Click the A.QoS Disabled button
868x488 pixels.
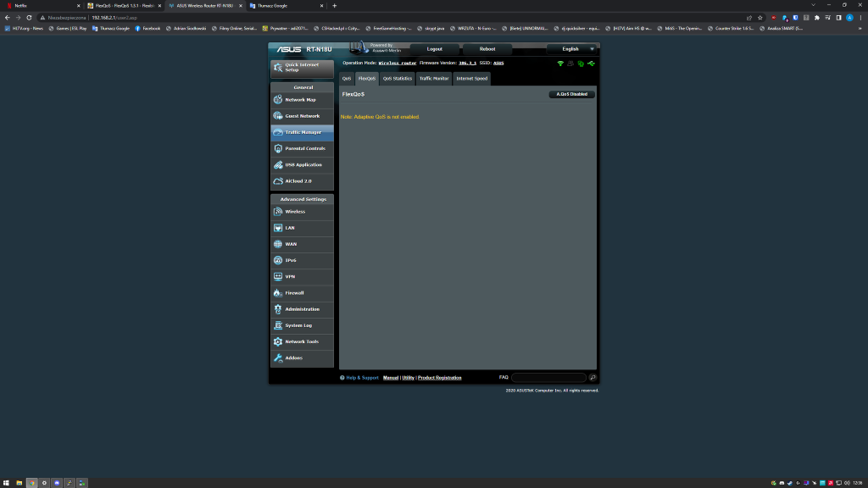pyautogui.click(x=572, y=94)
